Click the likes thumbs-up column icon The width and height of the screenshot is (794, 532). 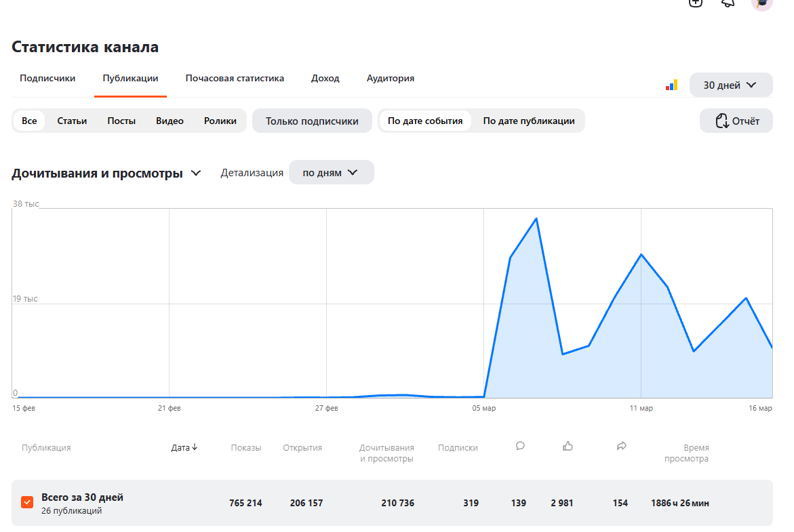pyautogui.click(x=568, y=446)
